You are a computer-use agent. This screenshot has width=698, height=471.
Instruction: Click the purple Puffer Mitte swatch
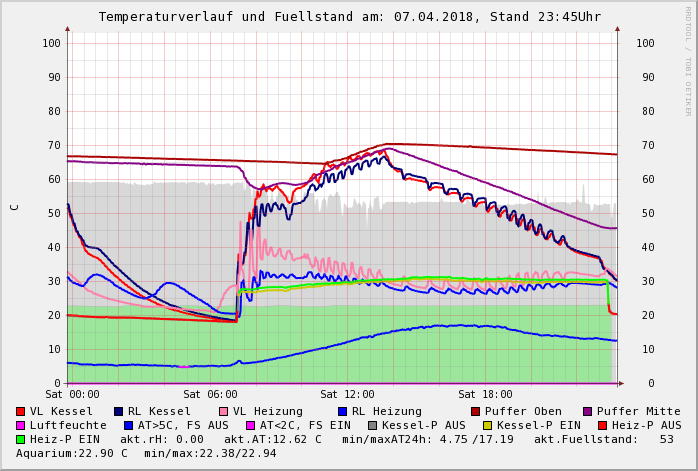tap(588, 411)
